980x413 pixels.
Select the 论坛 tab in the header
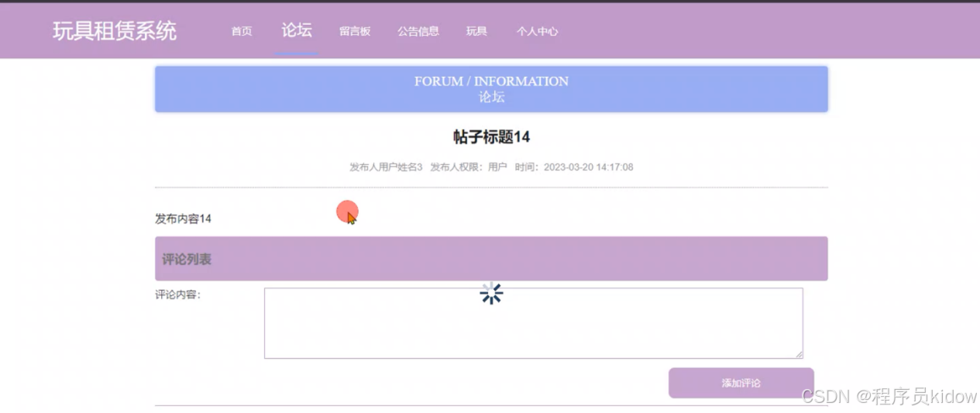pos(296,30)
